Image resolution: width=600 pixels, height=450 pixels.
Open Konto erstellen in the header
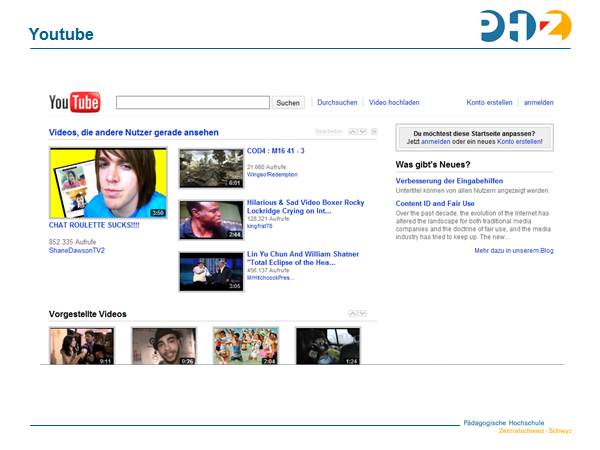[x=489, y=103]
